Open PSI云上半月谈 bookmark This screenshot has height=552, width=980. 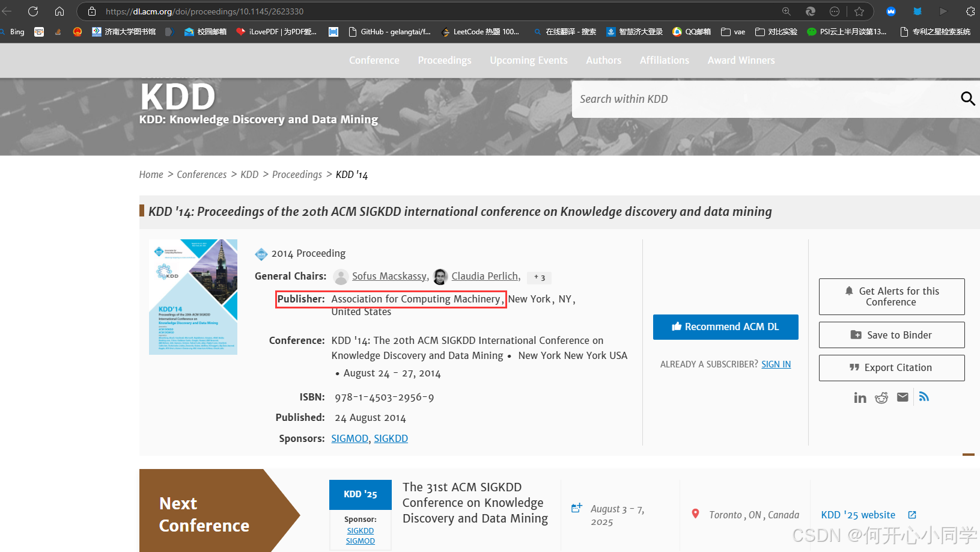click(x=847, y=32)
